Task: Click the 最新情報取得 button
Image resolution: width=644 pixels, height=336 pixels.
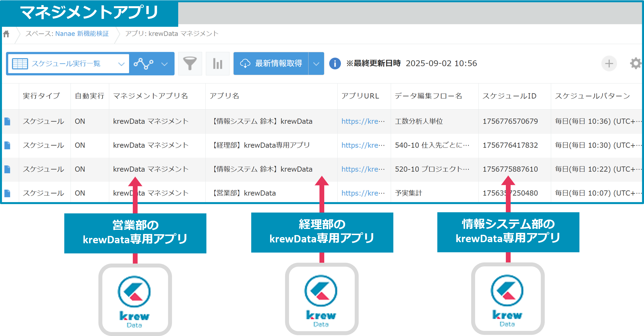Action: click(x=271, y=63)
